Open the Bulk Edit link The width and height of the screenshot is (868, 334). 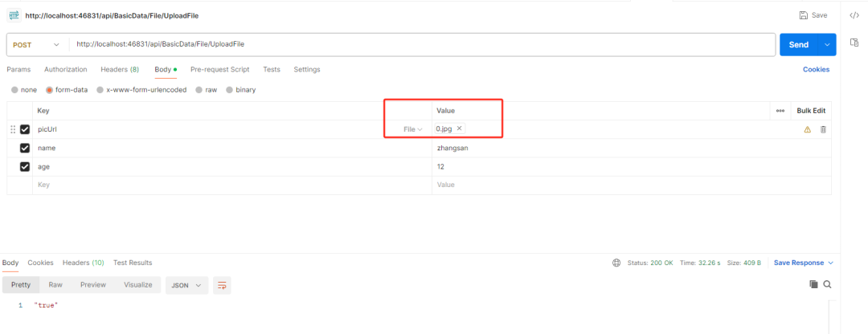(x=811, y=110)
